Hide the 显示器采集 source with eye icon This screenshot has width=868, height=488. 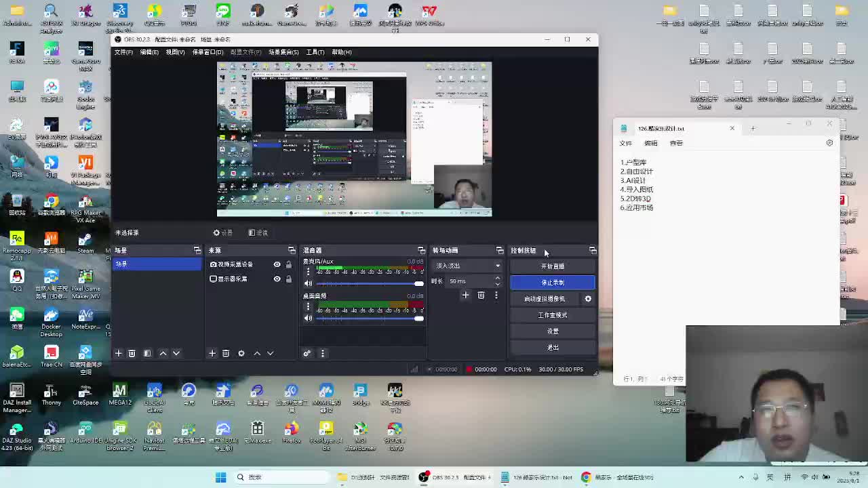point(277,279)
